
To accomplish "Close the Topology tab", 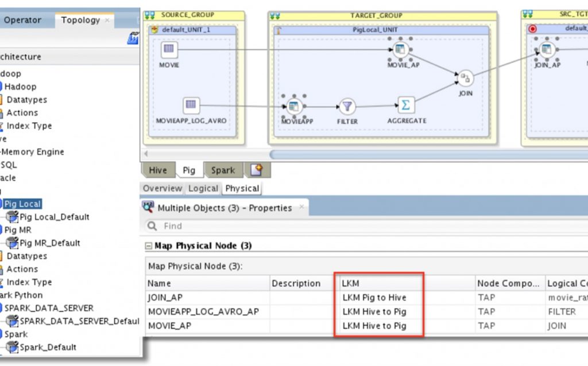I will [107, 20].
